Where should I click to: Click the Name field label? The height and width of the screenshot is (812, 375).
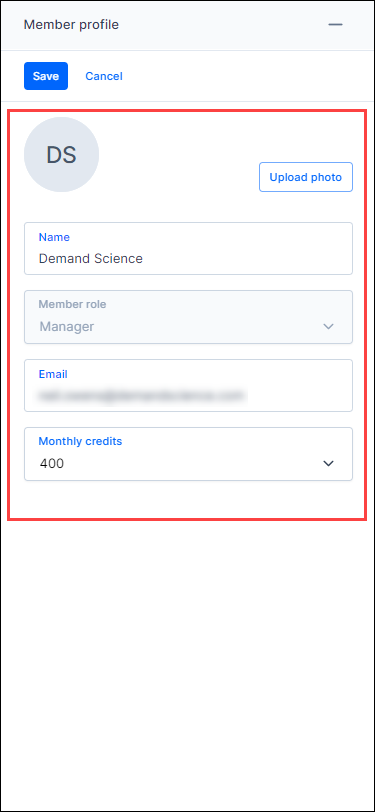[54, 237]
